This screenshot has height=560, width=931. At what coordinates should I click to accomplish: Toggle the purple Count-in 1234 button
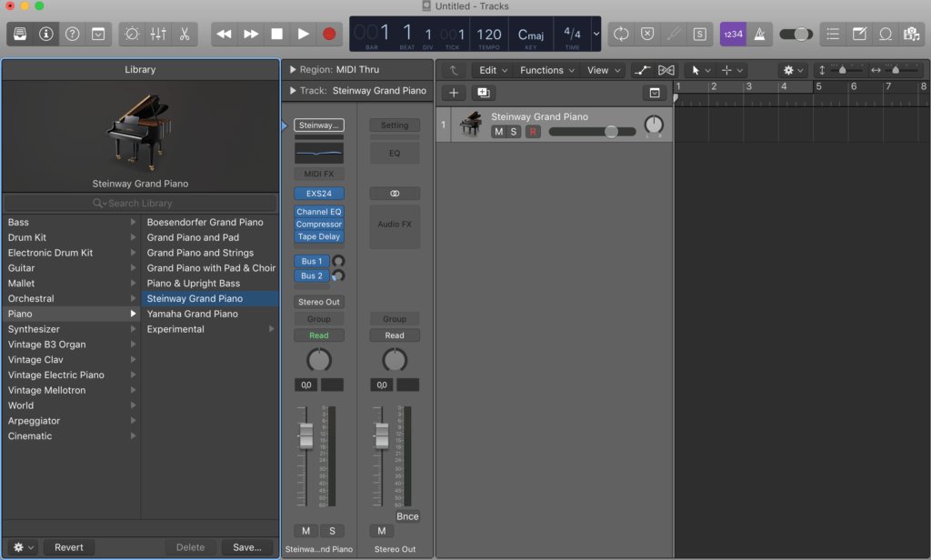point(734,34)
